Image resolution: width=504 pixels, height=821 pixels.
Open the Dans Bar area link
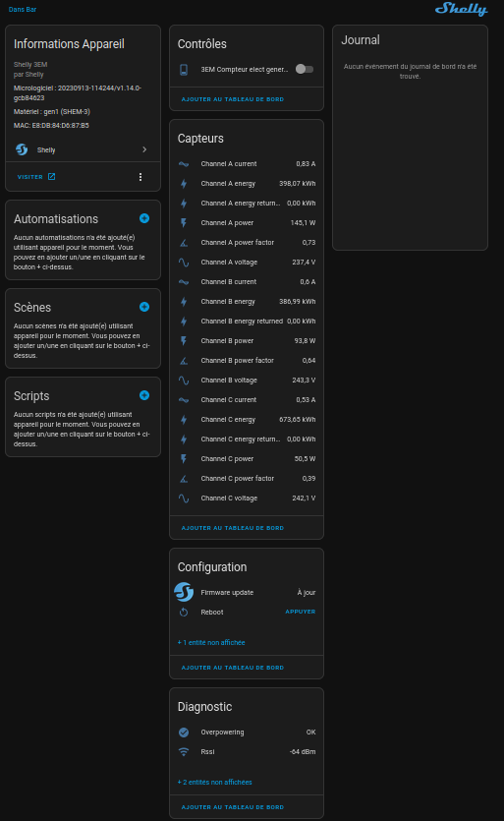point(23,10)
